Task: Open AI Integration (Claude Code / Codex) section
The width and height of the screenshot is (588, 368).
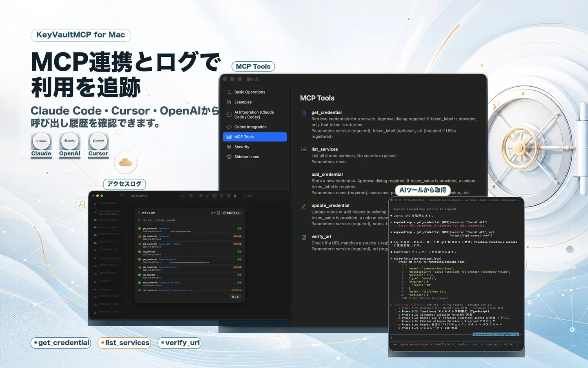Action: tap(255, 114)
